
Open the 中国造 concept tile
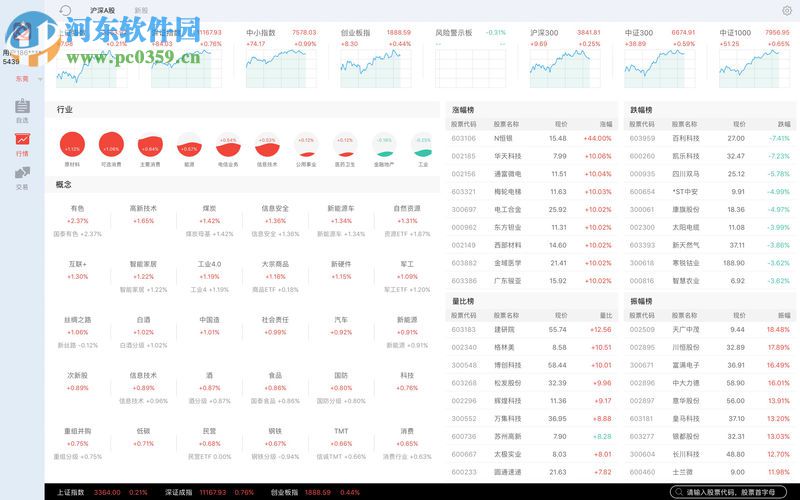pyautogui.click(x=209, y=326)
